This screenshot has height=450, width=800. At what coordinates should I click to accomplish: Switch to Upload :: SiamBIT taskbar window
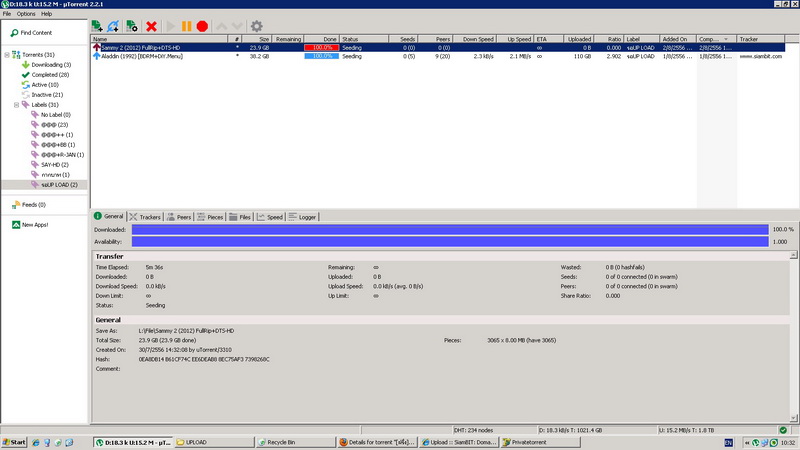tap(459, 442)
